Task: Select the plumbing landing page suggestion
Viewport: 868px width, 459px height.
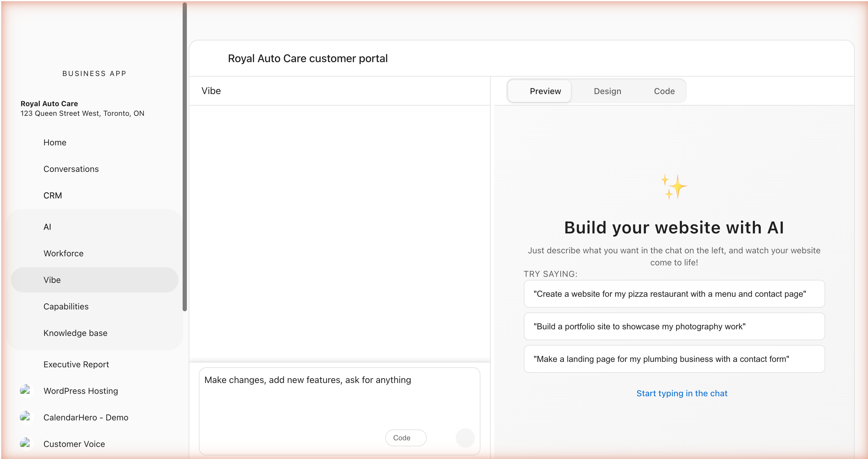Action: [674, 359]
